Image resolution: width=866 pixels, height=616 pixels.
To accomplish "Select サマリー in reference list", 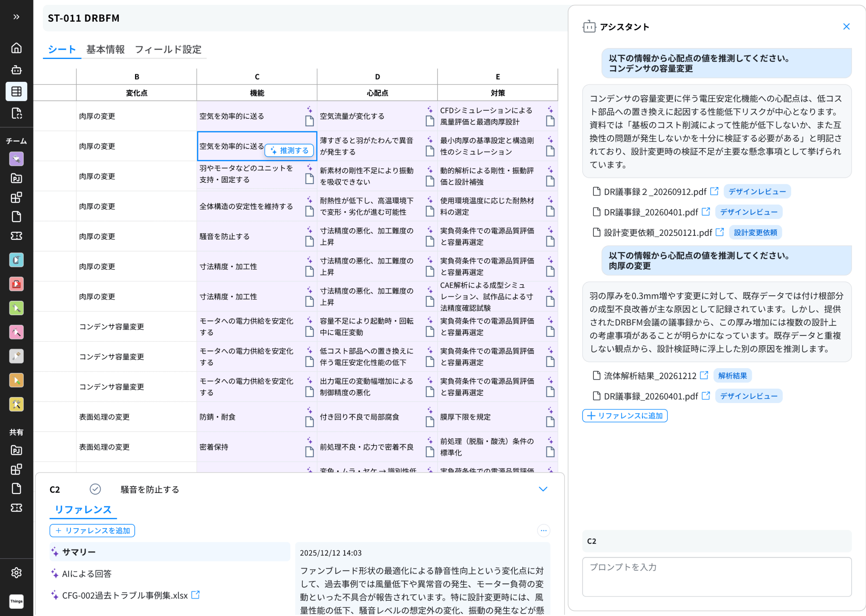I will (x=170, y=552).
